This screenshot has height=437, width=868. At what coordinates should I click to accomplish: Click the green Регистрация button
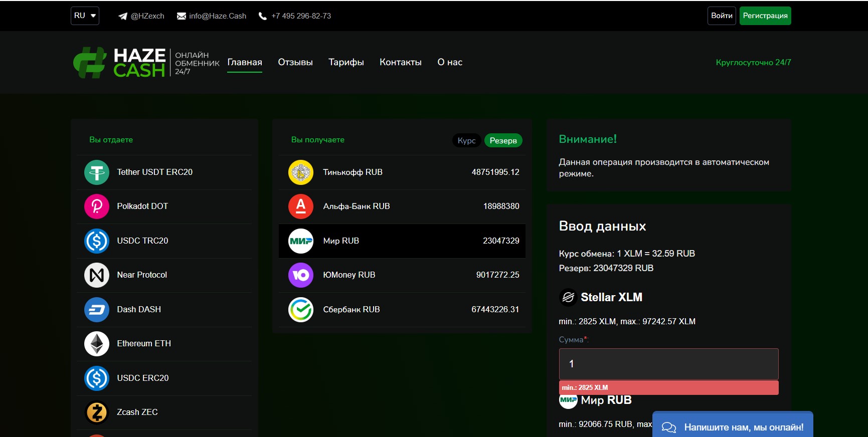point(765,16)
